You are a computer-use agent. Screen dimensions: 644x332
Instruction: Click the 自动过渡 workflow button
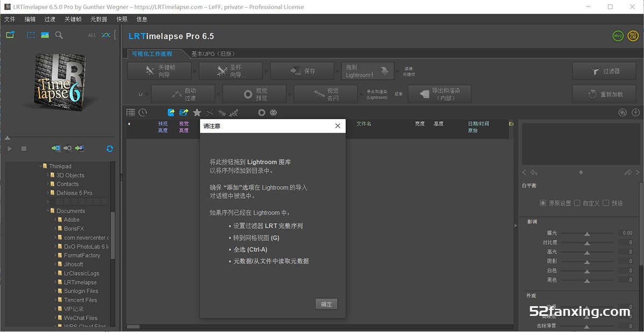click(183, 94)
